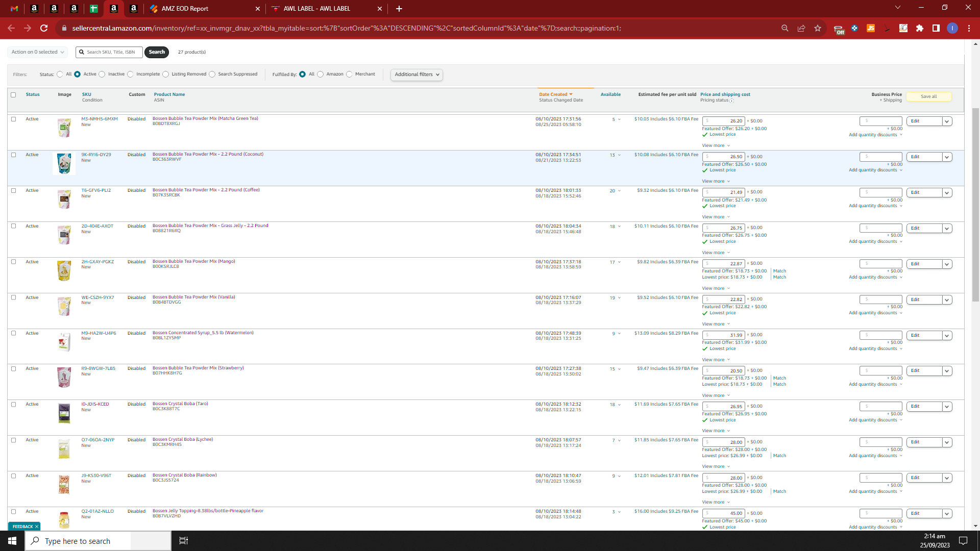Open the Matcha Green Tea product thumbnail
Image resolution: width=980 pixels, height=551 pixels.
coord(64,128)
